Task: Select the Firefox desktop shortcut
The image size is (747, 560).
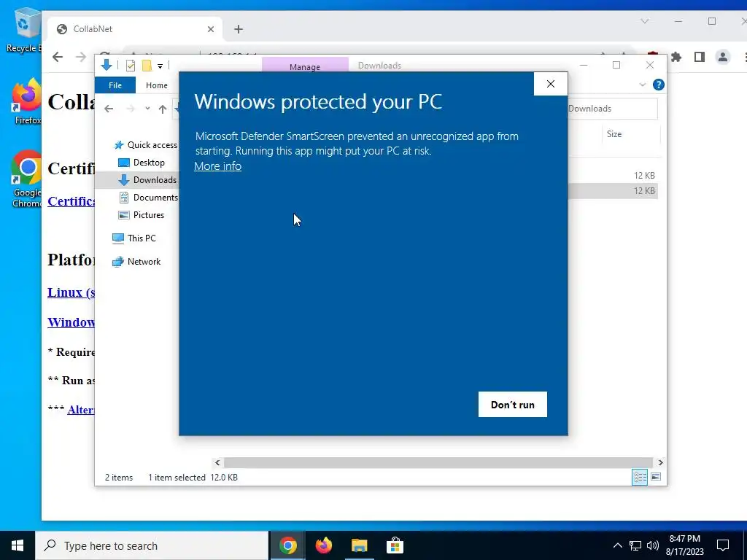Action: point(27,102)
